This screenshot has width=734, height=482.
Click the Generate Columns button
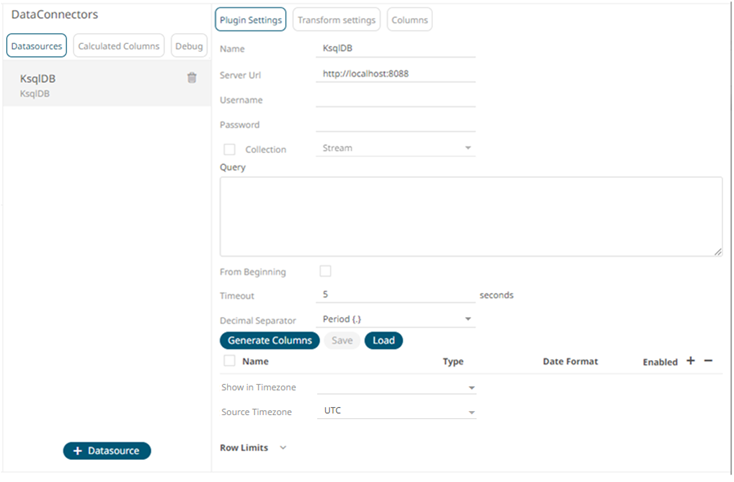click(x=269, y=341)
